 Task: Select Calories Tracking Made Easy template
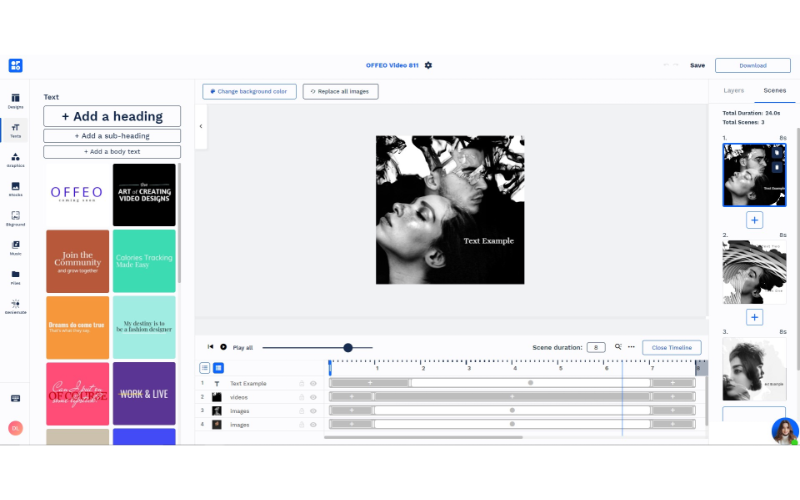click(144, 261)
